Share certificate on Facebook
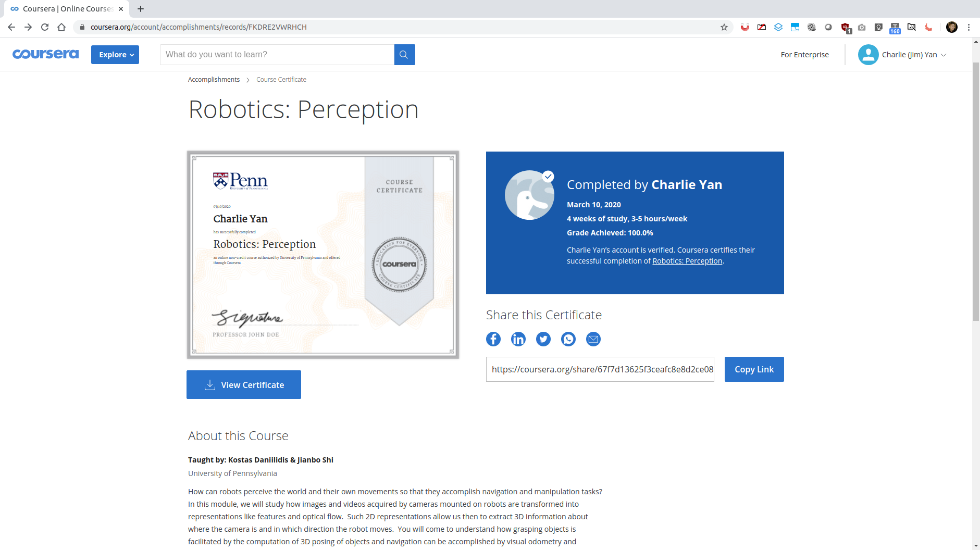This screenshot has height=550, width=980. point(493,339)
